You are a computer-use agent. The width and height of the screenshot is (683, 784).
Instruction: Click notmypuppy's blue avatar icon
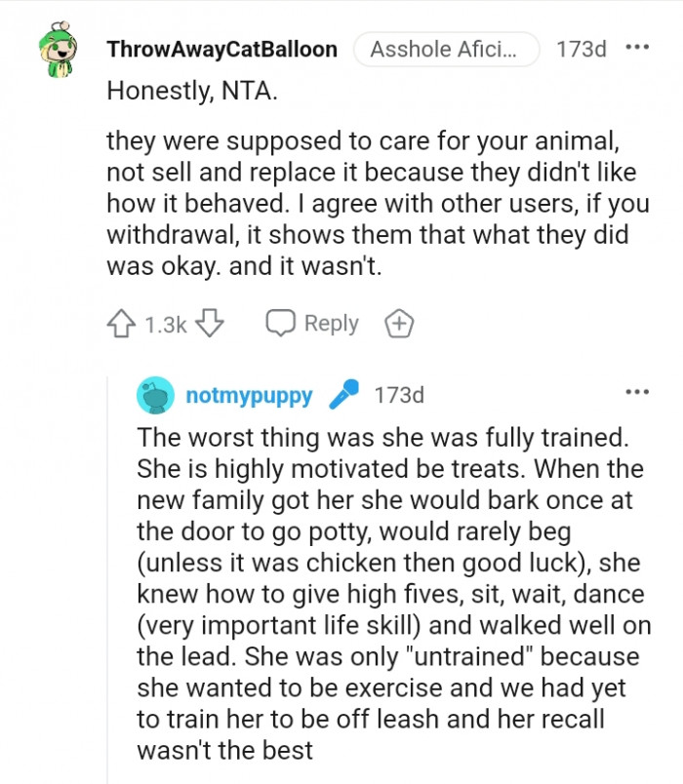click(156, 395)
